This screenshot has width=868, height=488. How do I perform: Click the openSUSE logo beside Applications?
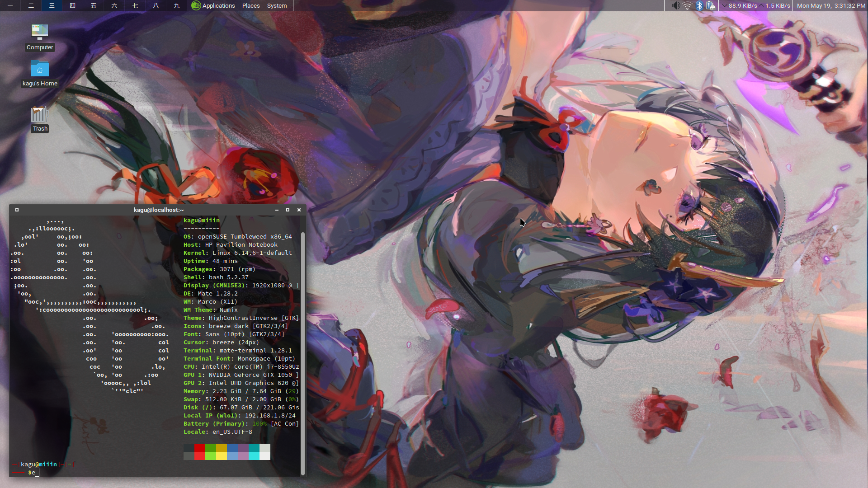coord(196,5)
